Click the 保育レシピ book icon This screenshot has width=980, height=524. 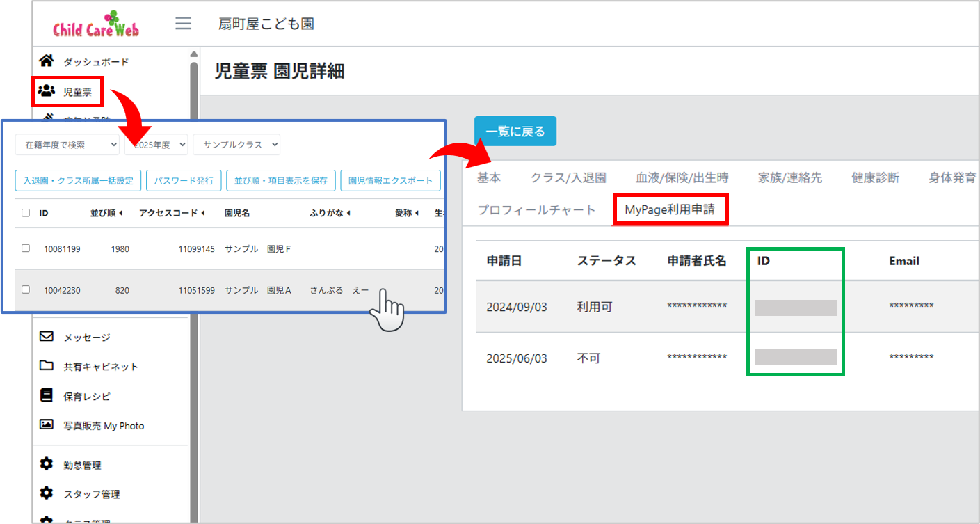point(47,396)
